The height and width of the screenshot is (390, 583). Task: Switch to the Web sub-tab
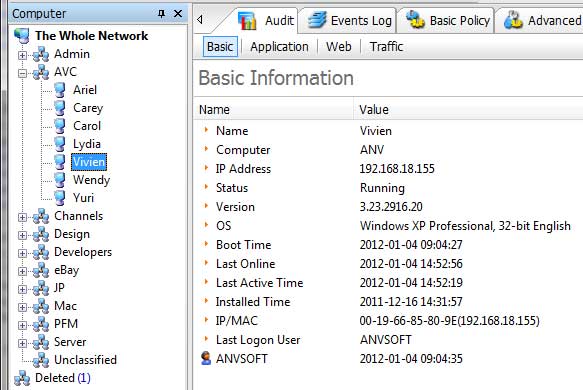338,47
